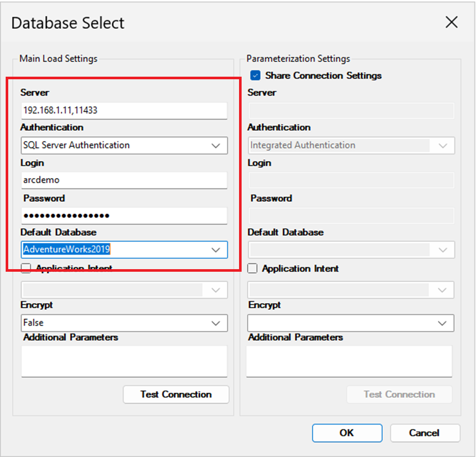Enable Application Intent in Main Load Settings
Viewport: 476px width, 457px height.
coord(26,268)
